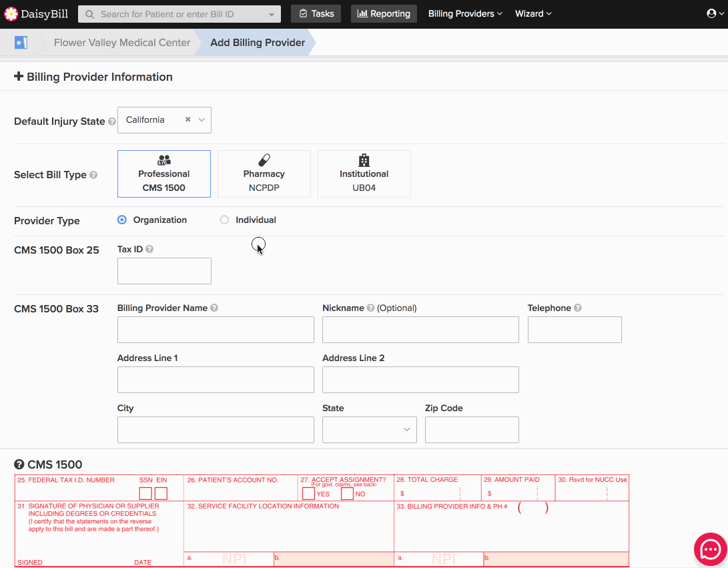728x568 pixels.
Task: Choose Institutional UB04 bill type
Action: (364, 174)
